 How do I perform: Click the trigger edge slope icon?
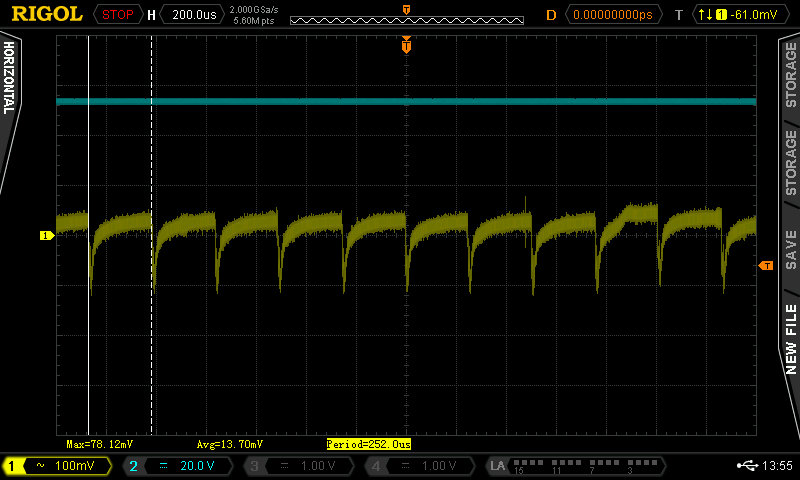click(x=705, y=15)
